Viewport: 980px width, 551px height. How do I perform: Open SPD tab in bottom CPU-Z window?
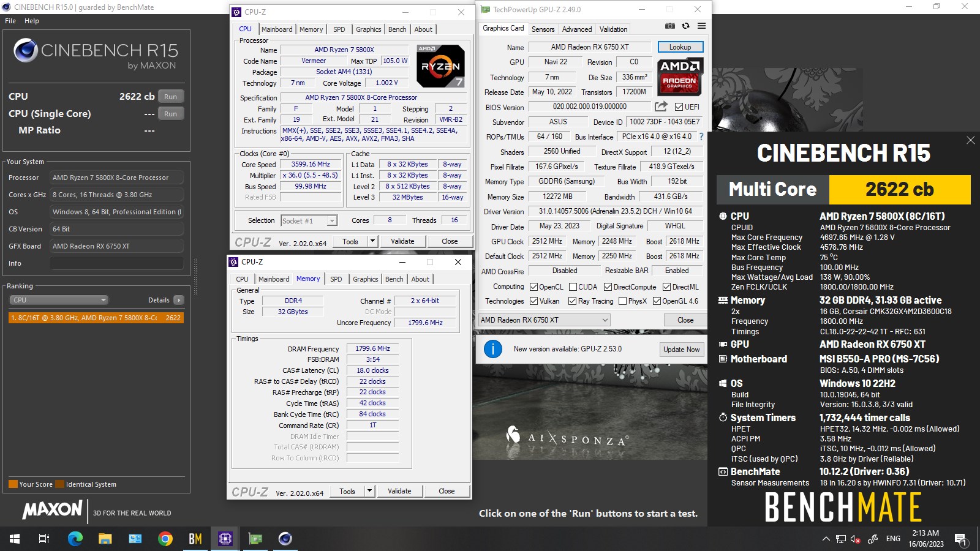click(336, 279)
